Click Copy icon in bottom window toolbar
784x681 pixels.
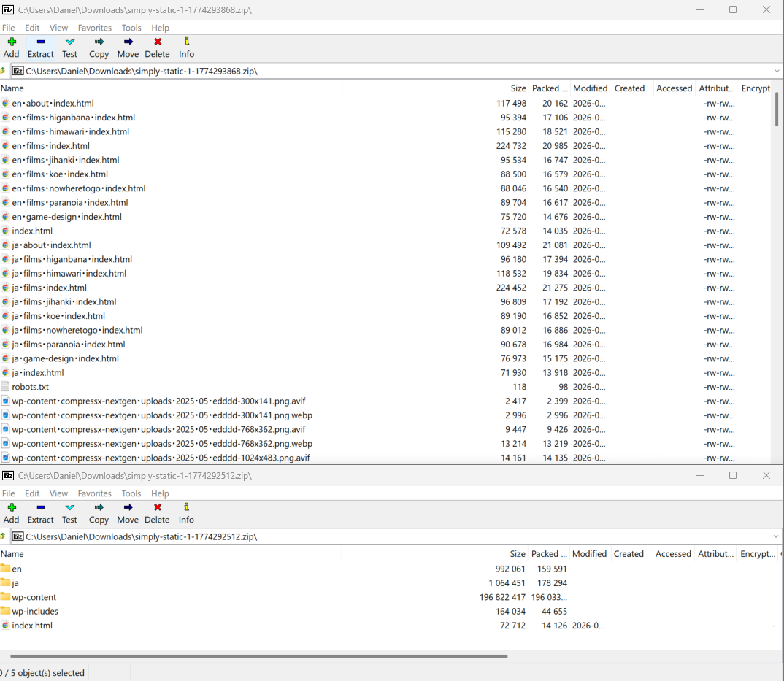coord(99,507)
